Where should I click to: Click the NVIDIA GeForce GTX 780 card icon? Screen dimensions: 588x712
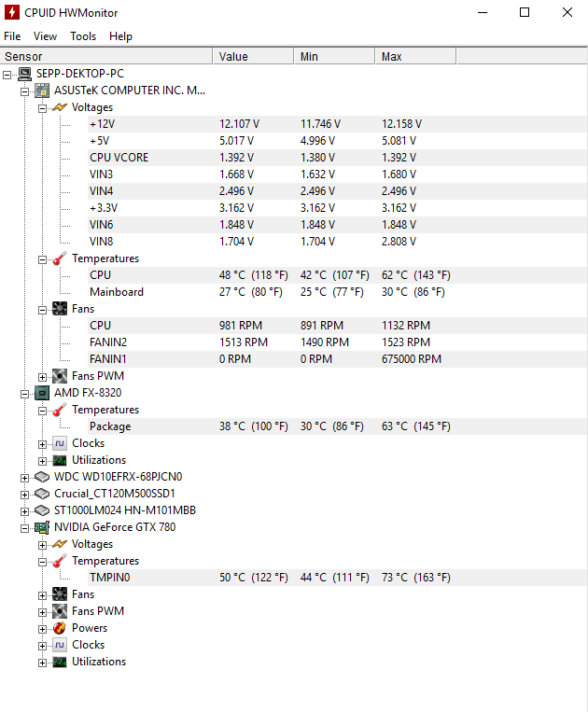[42, 527]
